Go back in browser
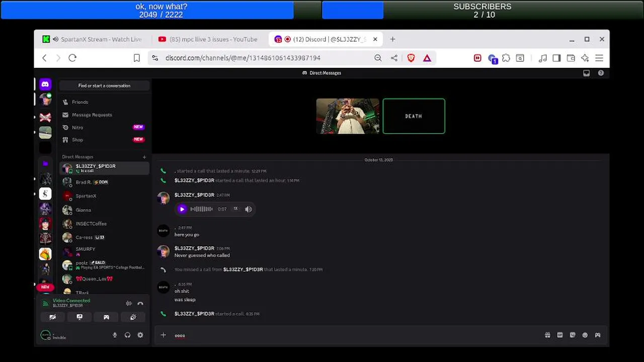644x362 pixels. tap(44, 58)
